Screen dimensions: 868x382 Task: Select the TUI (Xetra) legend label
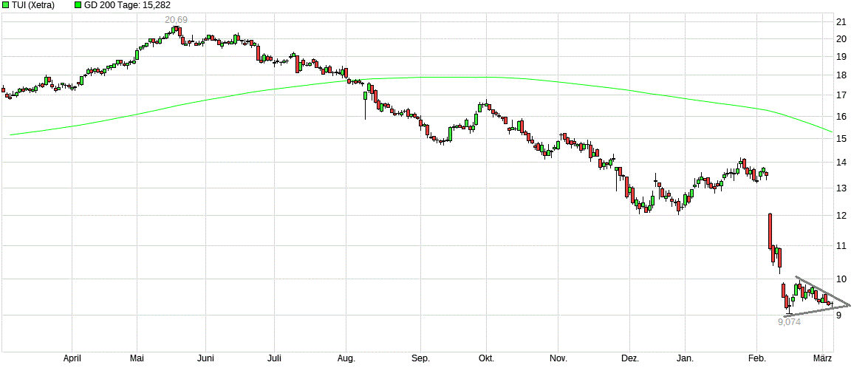click(x=33, y=5)
